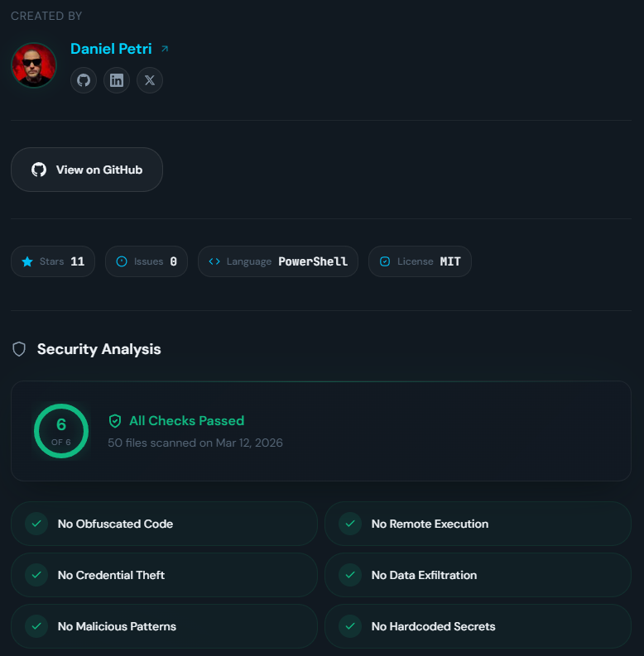Image resolution: width=644 pixels, height=656 pixels.
Task: Click the License MIT badge
Action: (x=420, y=261)
